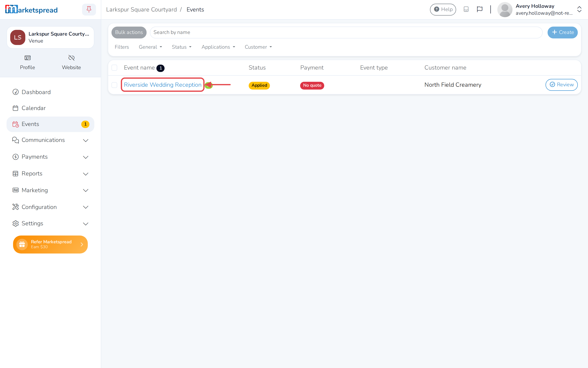This screenshot has width=588, height=368.
Task: Expand Marketing menu chevron
Action: pos(86,191)
